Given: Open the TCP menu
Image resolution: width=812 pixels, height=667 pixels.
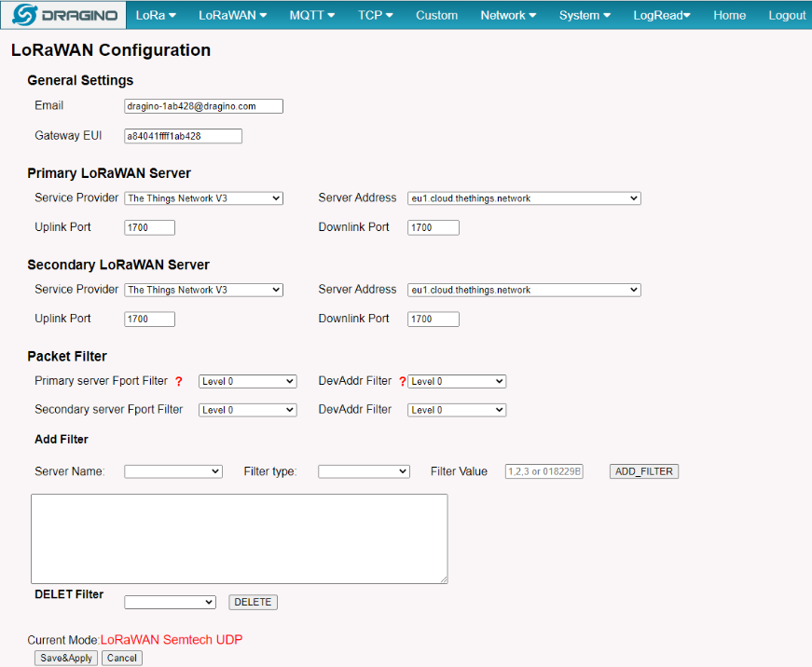Looking at the screenshot, I should tap(376, 16).
